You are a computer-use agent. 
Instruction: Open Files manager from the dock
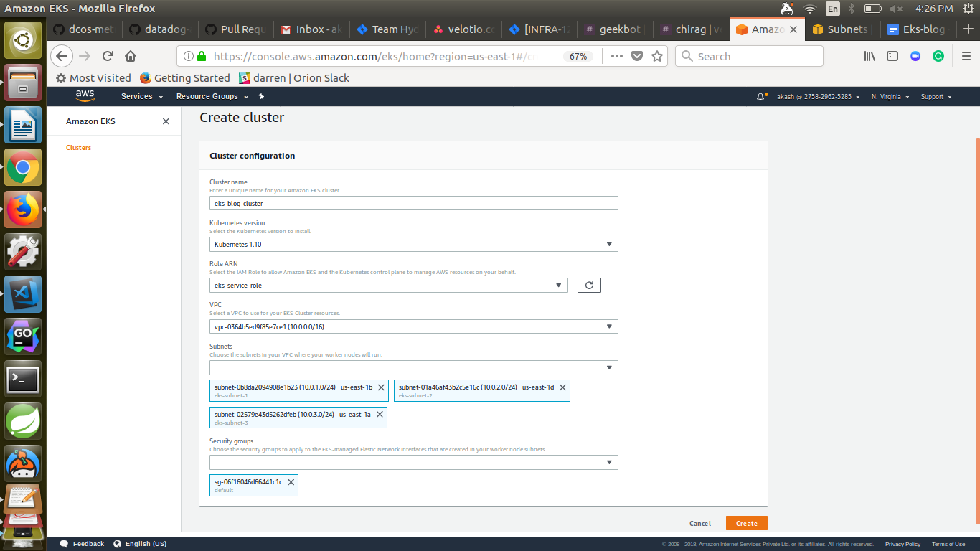[x=24, y=83]
